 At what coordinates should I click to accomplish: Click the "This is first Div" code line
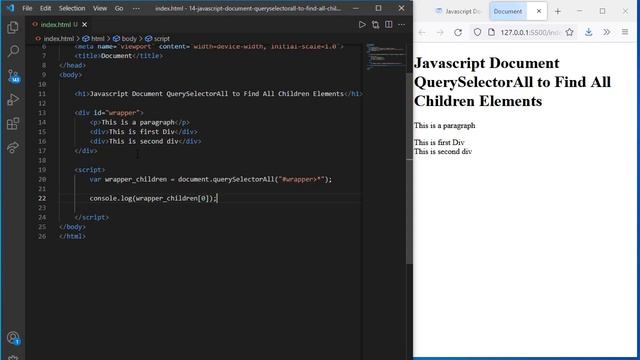coord(144,132)
